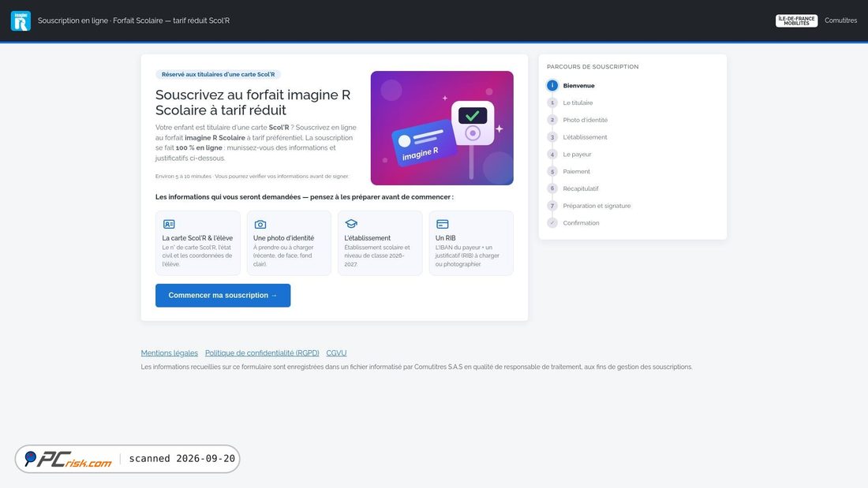Image resolution: width=868 pixels, height=488 pixels.
Task: Select the Photo d'identité step
Action: click(x=586, y=120)
